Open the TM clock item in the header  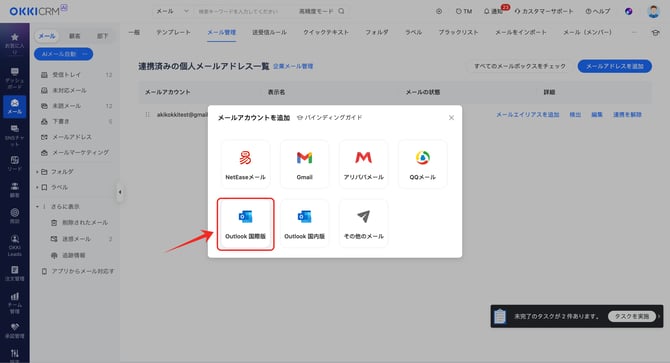coord(464,11)
